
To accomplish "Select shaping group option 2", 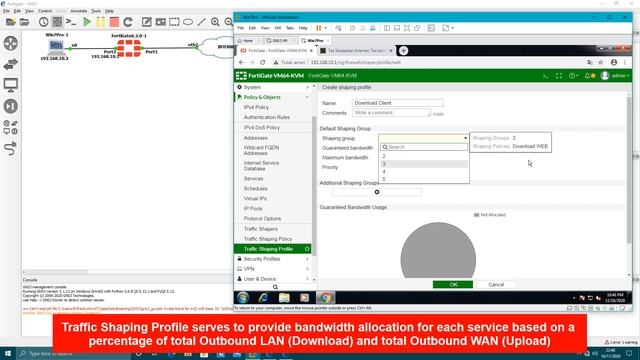I will pyautogui.click(x=424, y=156).
